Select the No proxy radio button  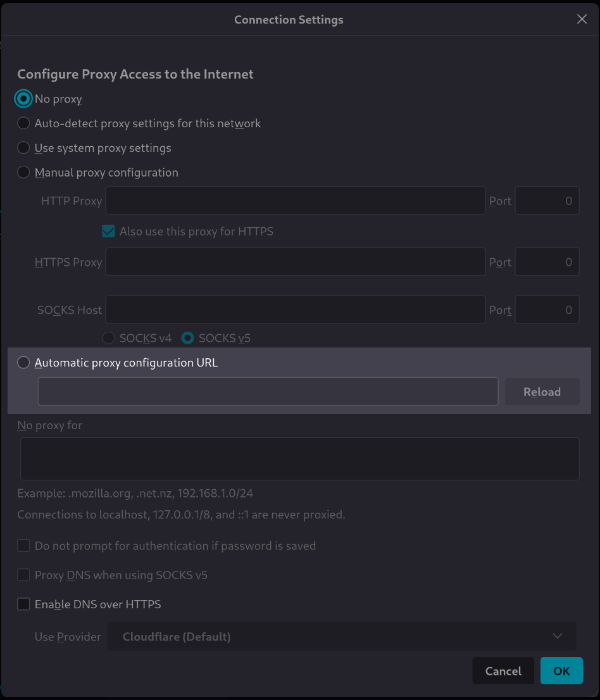tap(23, 99)
